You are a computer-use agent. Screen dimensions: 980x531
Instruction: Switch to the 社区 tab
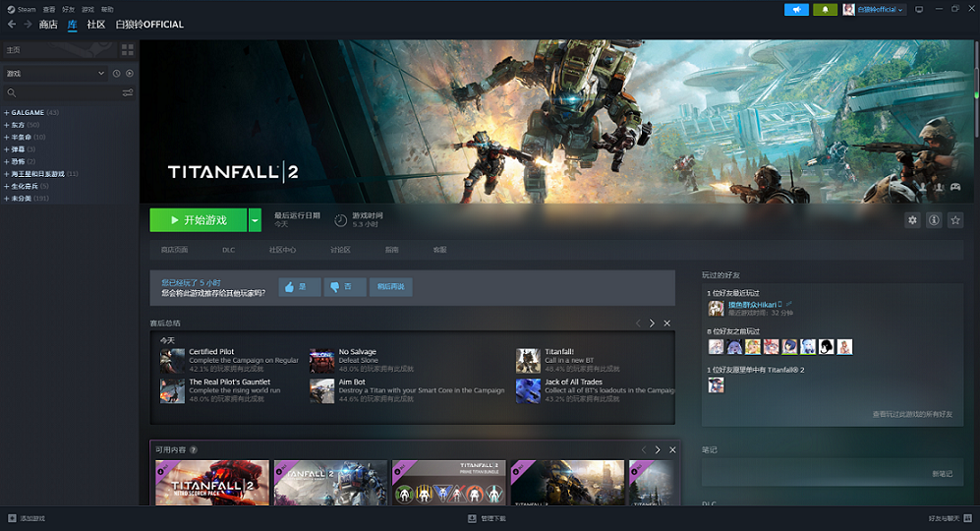click(95, 25)
